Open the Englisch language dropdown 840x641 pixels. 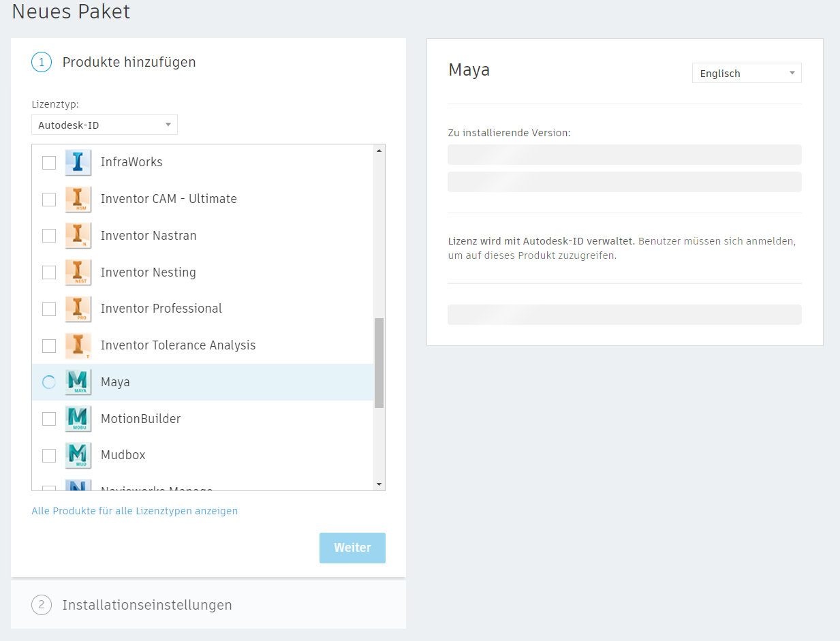747,74
